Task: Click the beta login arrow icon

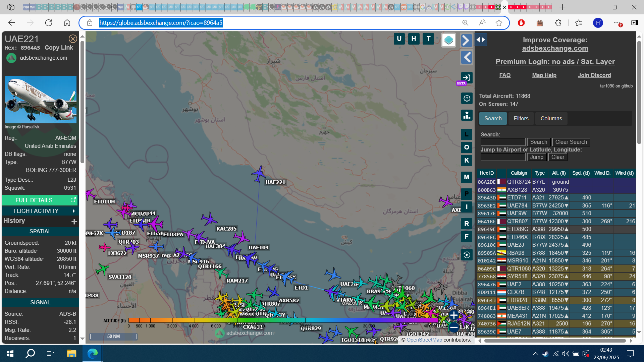Action: (467, 78)
